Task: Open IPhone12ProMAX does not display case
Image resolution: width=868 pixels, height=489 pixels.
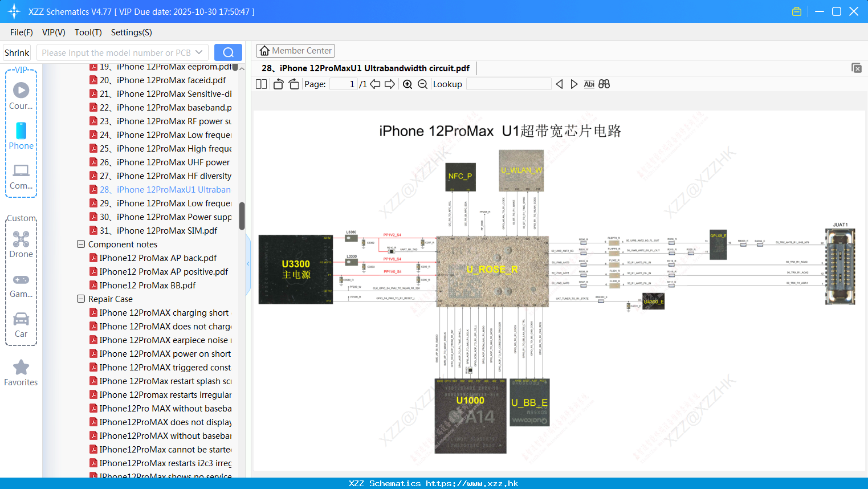Action: click(161, 422)
